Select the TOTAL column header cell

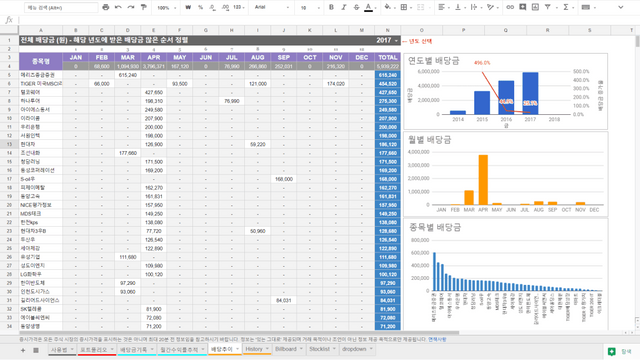click(x=388, y=58)
